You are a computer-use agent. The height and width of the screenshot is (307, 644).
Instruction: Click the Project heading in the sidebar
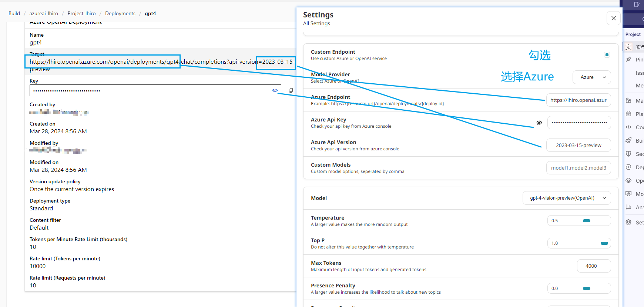point(633,34)
